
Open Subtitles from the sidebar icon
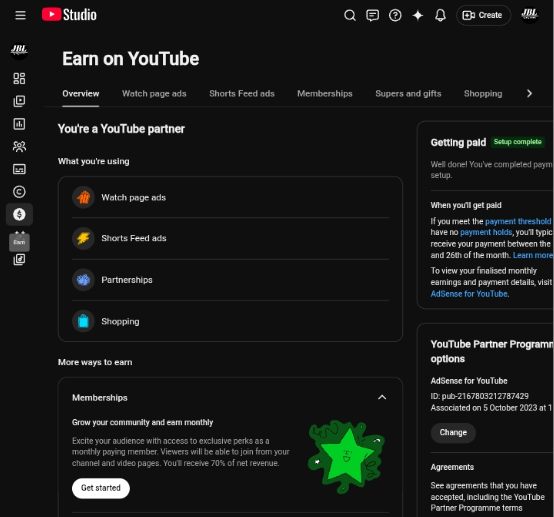pyautogui.click(x=19, y=169)
